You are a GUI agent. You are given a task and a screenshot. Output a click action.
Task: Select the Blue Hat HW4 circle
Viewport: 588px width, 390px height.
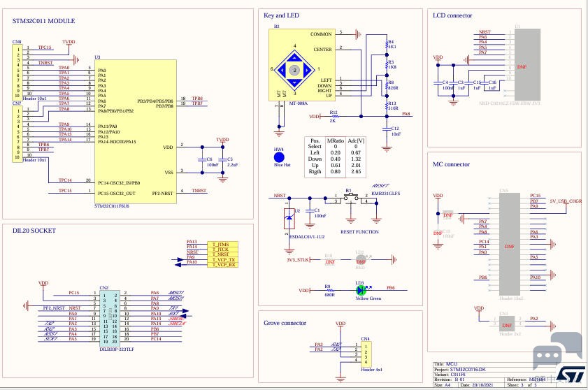tap(279, 157)
